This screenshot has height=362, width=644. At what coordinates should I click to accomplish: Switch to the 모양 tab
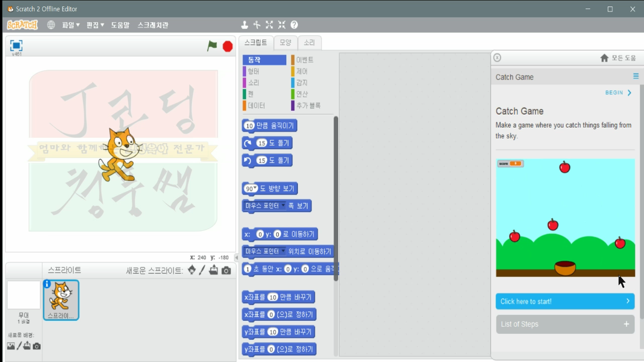point(285,43)
